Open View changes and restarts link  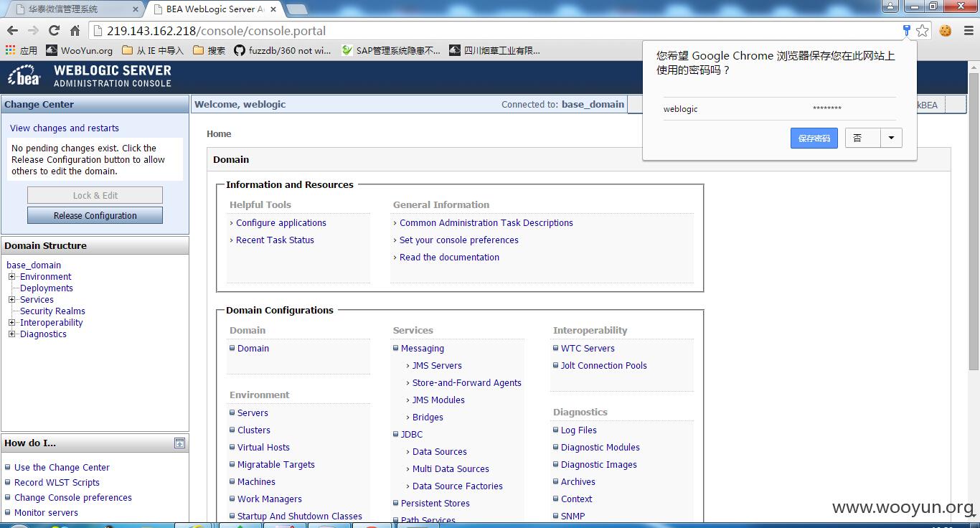pos(65,128)
